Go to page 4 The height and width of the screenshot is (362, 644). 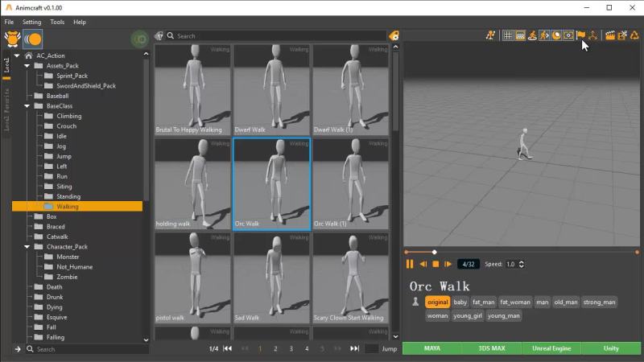pyautogui.click(x=307, y=349)
